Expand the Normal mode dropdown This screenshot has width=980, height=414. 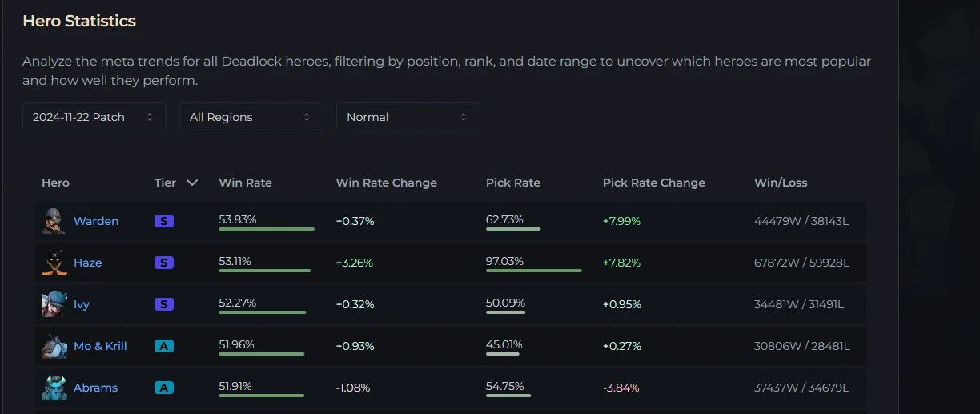(x=408, y=117)
